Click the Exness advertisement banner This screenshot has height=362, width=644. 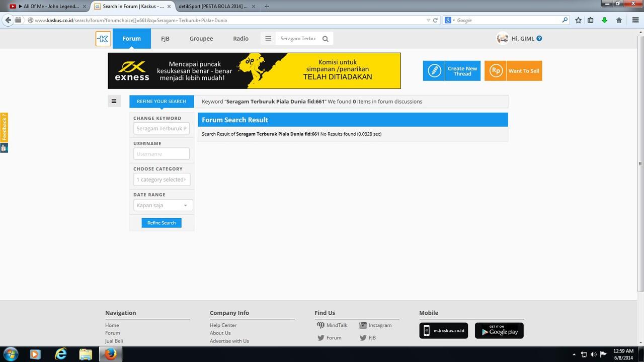point(254,71)
